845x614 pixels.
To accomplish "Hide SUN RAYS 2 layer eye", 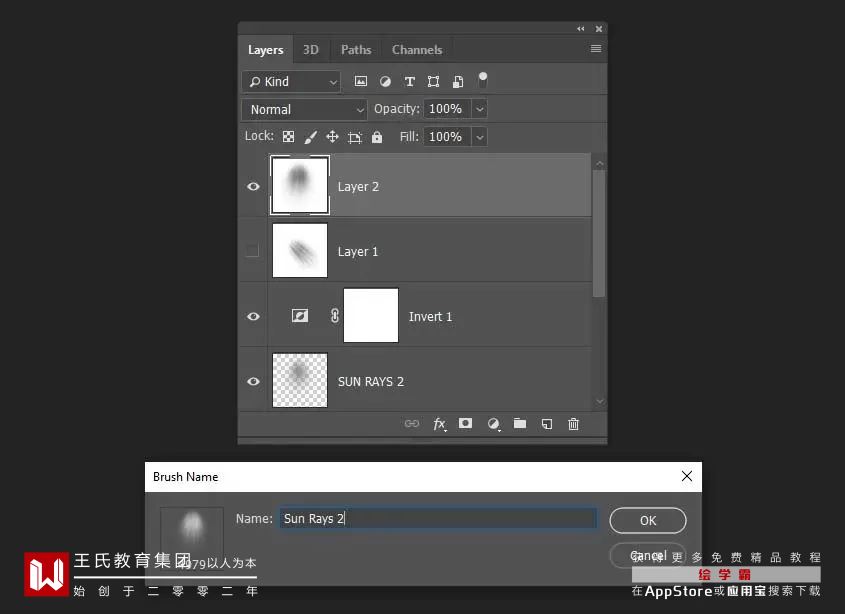I will [x=253, y=382].
